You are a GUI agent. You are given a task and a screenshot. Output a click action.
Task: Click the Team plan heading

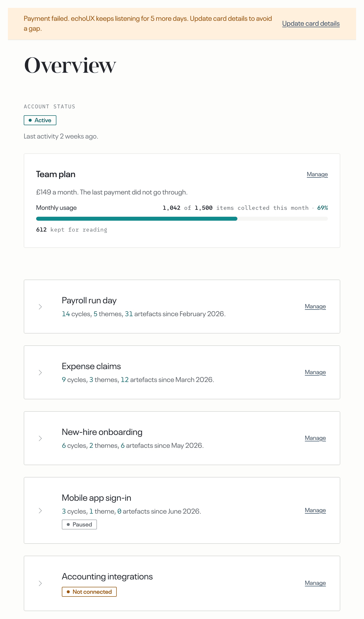click(x=56, y=174)
